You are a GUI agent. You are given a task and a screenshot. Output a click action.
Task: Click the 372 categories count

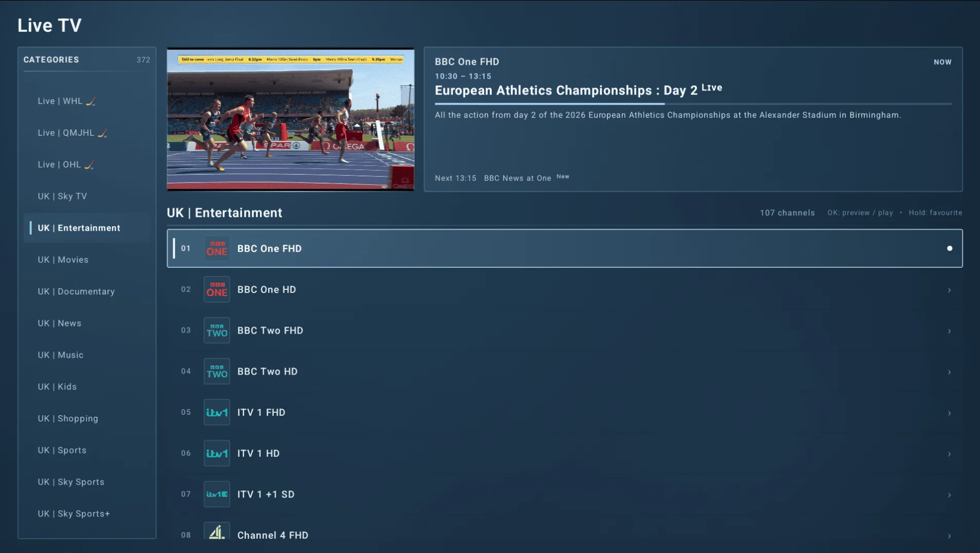tap(143, 60)
